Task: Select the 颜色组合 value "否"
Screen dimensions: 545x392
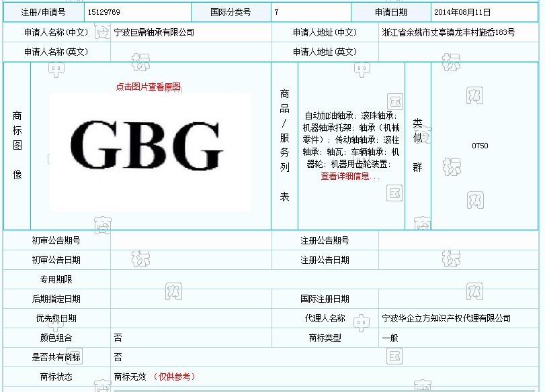Action: 118,338
